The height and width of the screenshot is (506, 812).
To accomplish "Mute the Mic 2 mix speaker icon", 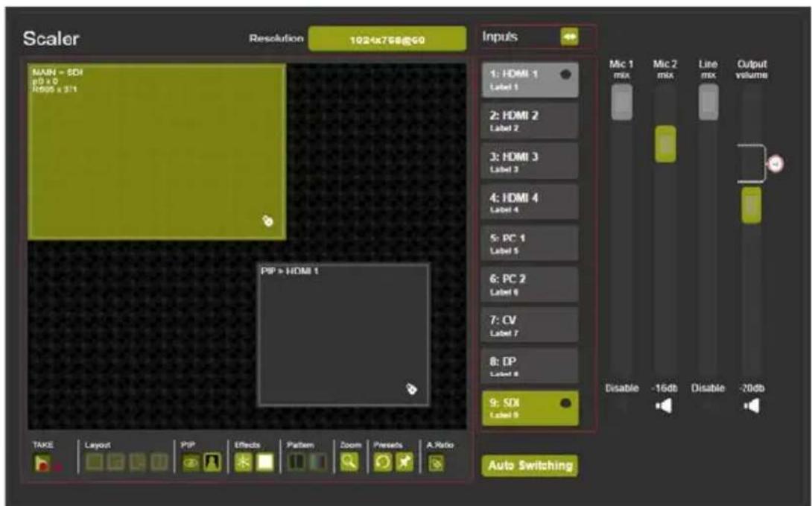I will click(x=664, y=405).
